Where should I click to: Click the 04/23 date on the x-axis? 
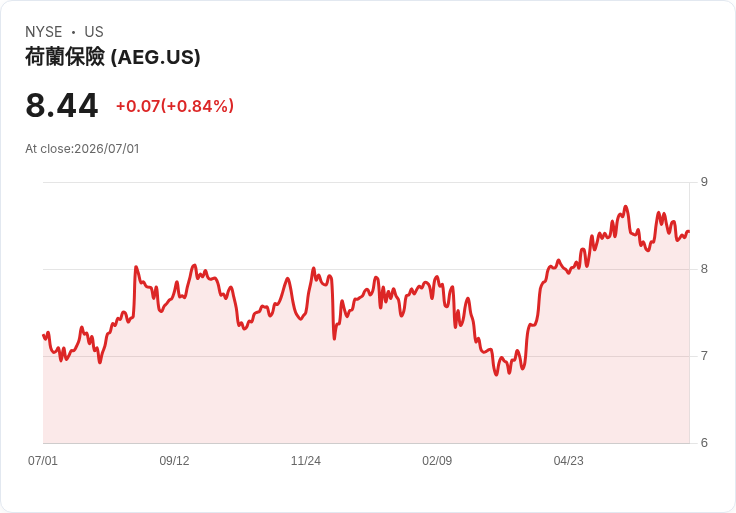[568, 460]
